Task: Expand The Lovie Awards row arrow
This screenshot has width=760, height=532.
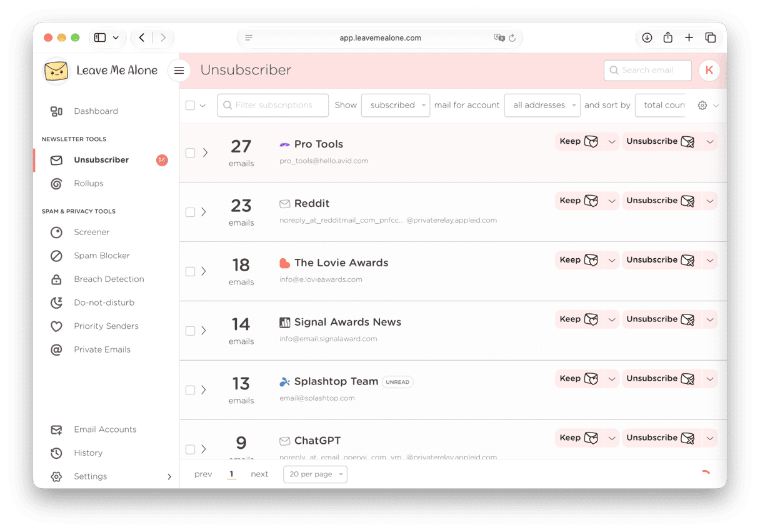Action: (204, 271)
